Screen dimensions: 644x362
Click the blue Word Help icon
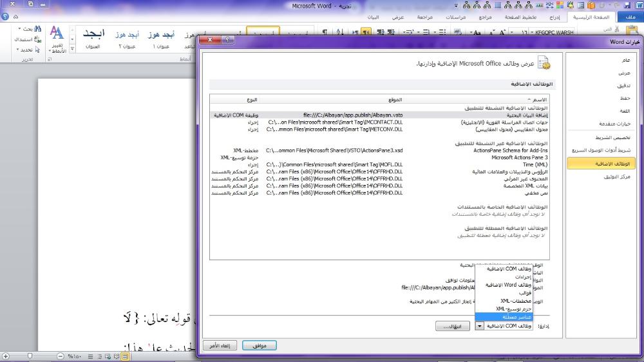pos(5,17)
